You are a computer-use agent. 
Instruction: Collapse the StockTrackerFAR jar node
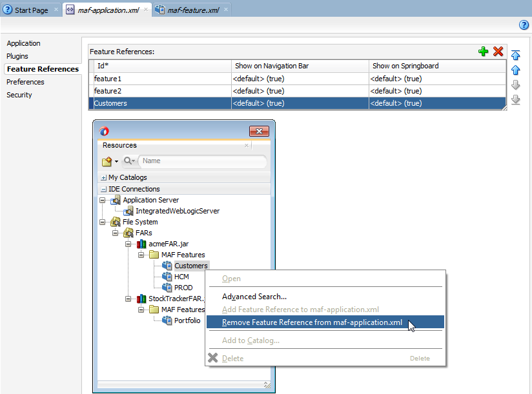point(128,299)
